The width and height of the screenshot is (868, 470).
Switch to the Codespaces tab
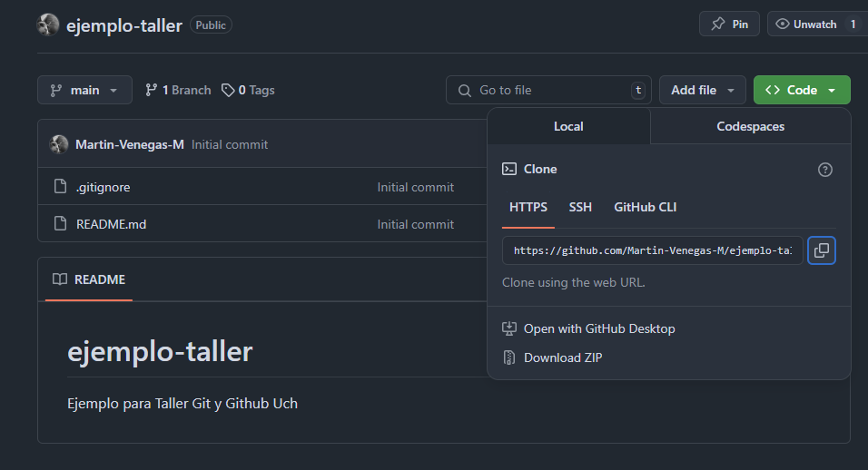[750, 126]
